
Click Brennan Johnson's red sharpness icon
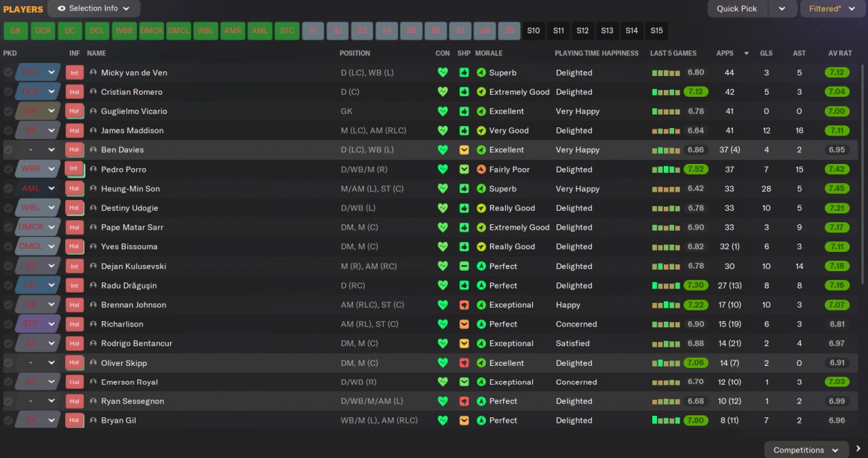tap(464, 305)
